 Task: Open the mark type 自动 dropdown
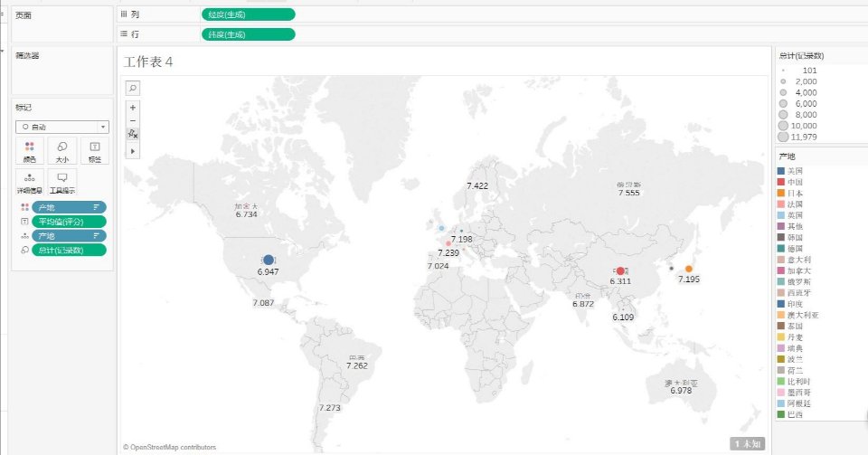pyautogui.click(x=62, y=127)
